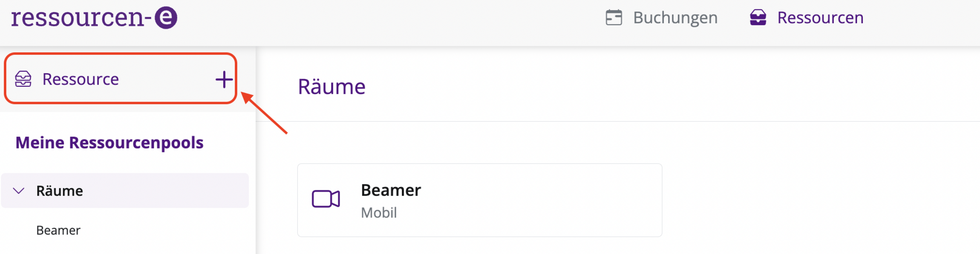Click the Ressource button label
The image size is (980, 254).
coord(81,79)
